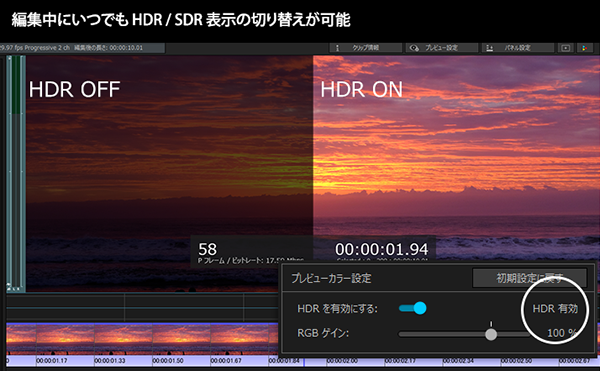Click timeline marker 00:00:02.17
Screen dimensions: 600x371
point(400,361)
